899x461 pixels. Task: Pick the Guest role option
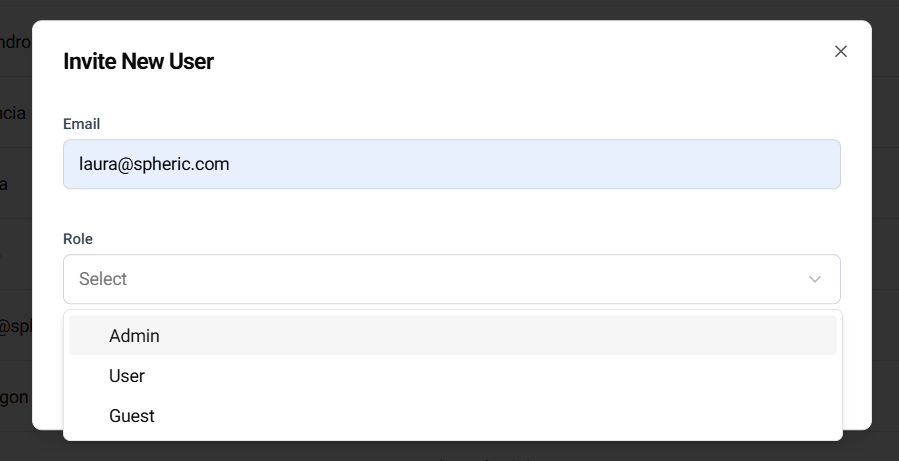tap(131, 416)
